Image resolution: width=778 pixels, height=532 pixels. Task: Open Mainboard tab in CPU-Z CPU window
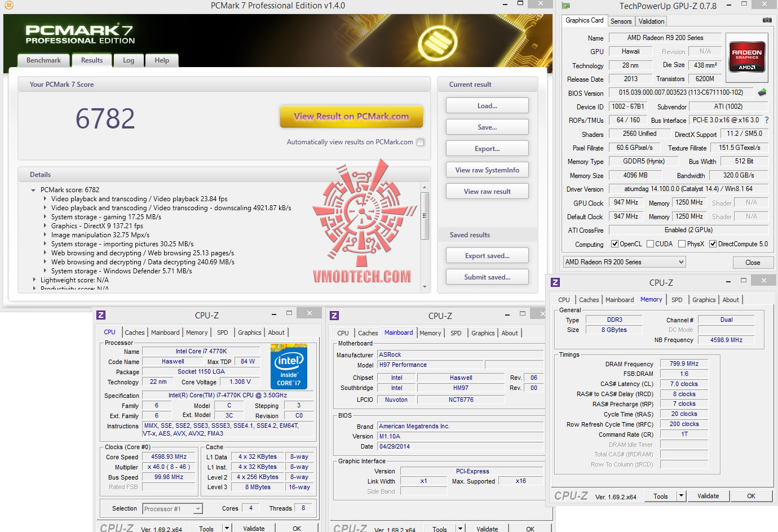(x=165, y=333)
